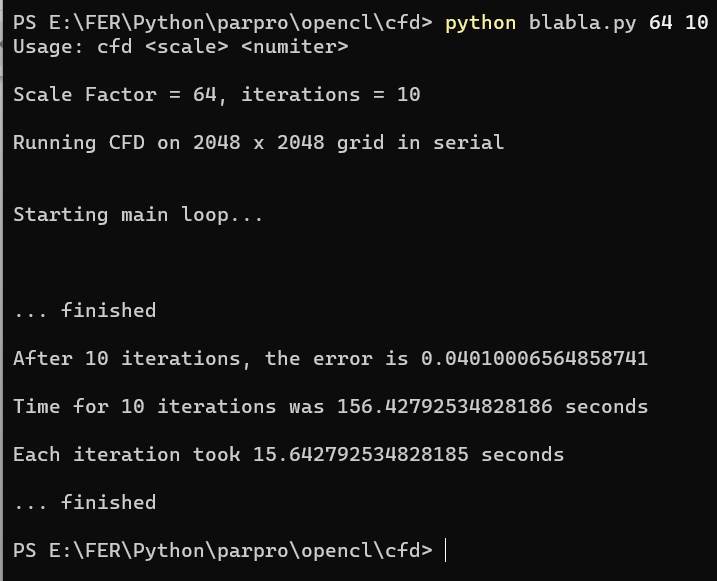Screen dimensions: 717x581
Task: Click the <numiter> placeholder in Usage line
Action: coord(294,46)
